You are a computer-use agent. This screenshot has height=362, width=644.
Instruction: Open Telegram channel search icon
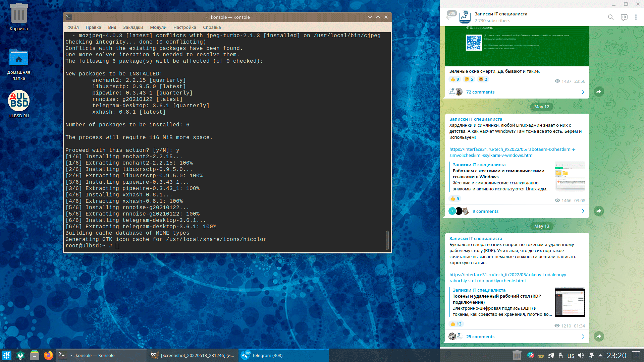(x=610, y=17)
